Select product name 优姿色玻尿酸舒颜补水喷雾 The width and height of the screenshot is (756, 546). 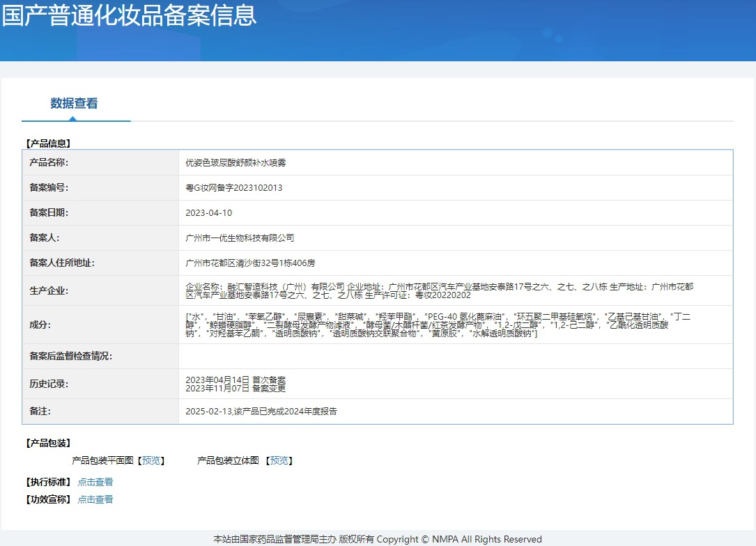pos(236,163)
